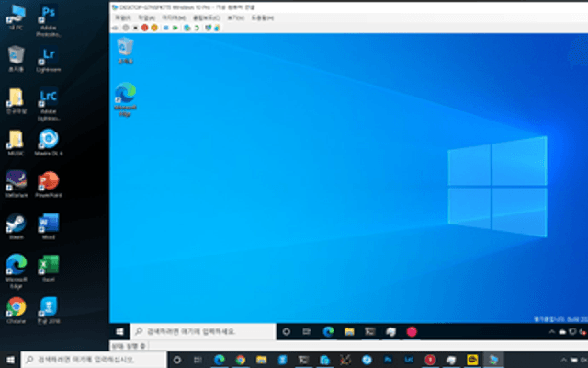The image size is (588, 368).
Task: Open Chrome from the host taskbar
Action: (241, 360)
